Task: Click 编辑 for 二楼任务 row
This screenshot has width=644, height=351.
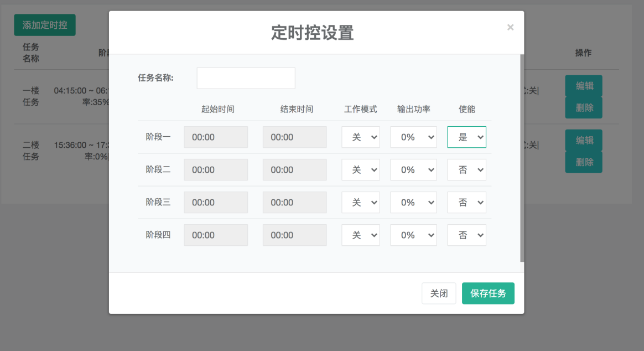Action: coord(584,140)
